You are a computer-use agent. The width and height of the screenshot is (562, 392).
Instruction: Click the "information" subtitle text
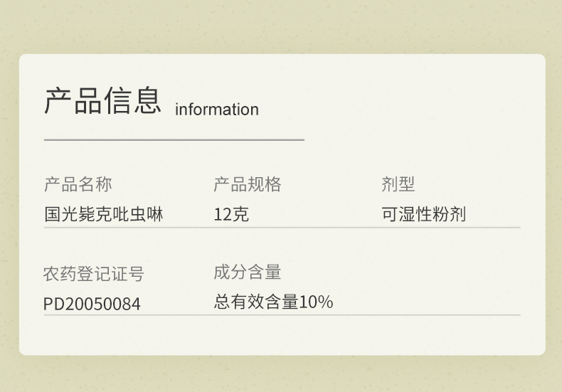coord(216,110)
